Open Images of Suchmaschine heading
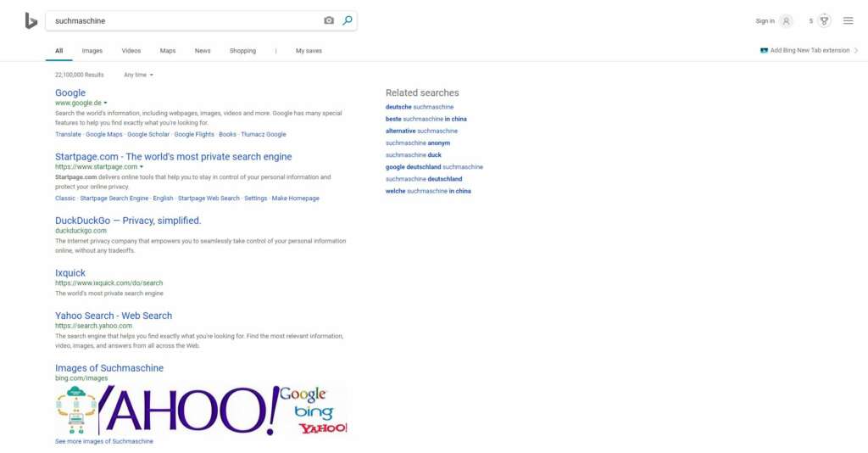 pyautogui.click(x=109, y=368)
